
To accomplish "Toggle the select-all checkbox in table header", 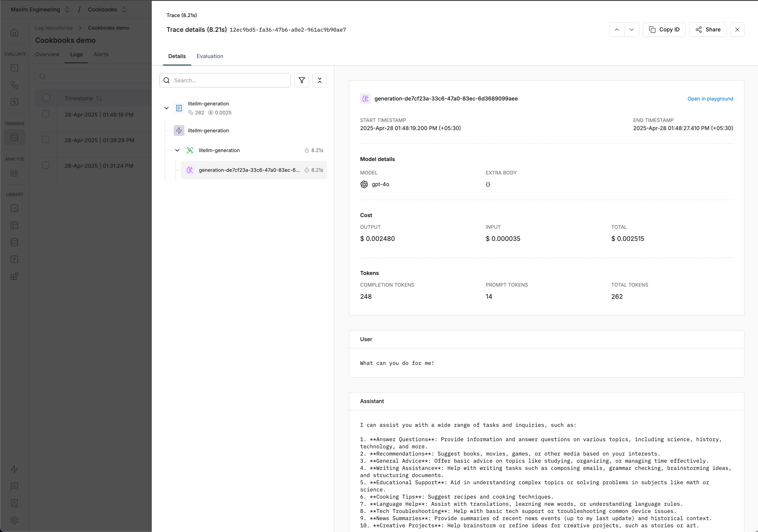I will pos(46,98).
